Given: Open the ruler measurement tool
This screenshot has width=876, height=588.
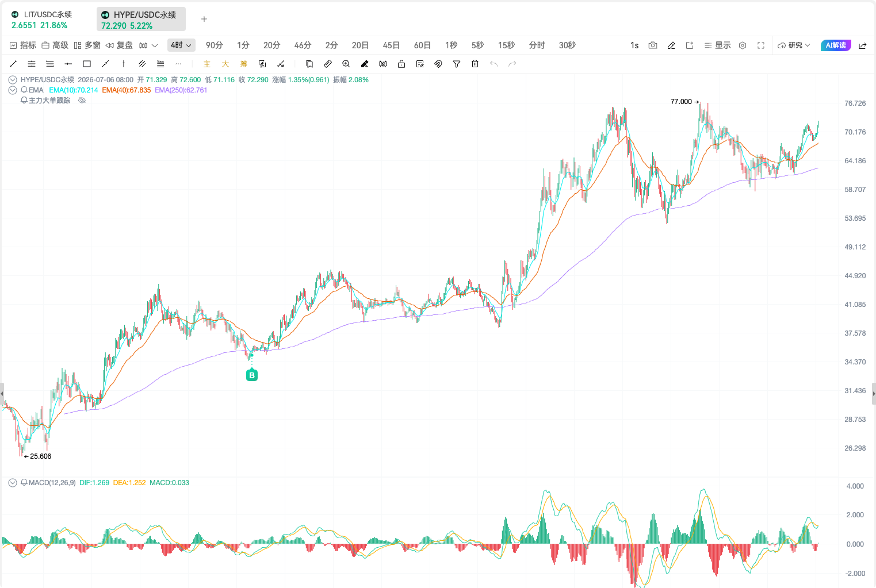Looking at the screenshot, I should coord(328,64).
